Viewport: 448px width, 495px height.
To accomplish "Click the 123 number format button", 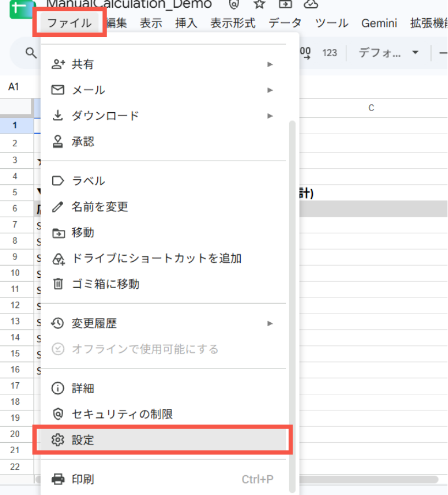I will coord(330,53).
